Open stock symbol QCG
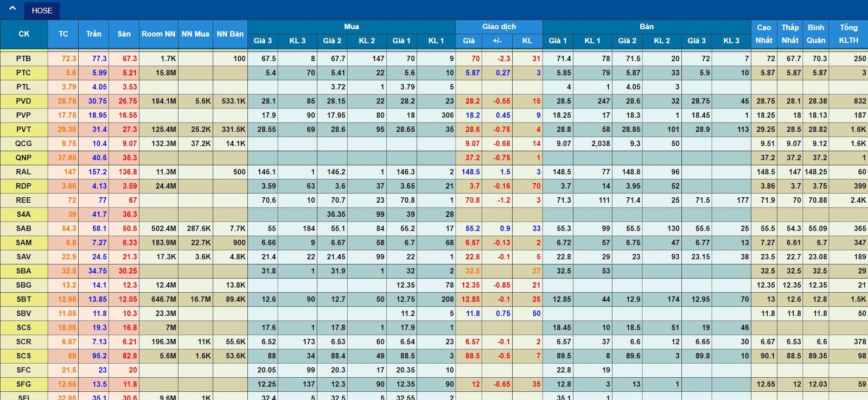 [23, 144]
